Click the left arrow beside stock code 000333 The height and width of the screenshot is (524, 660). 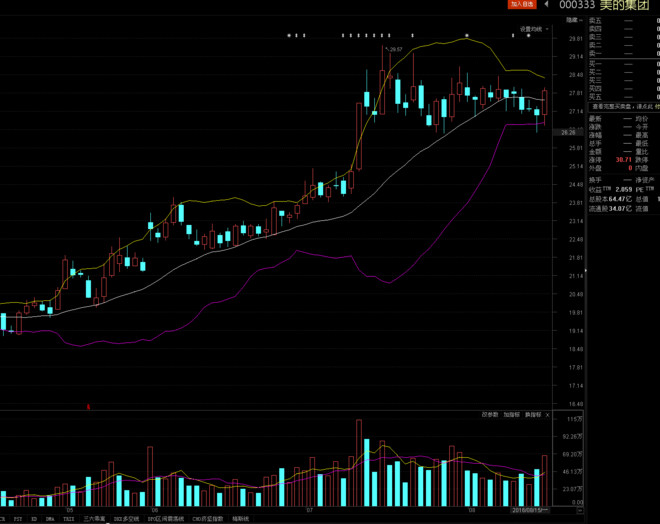[x=546, y=4]
